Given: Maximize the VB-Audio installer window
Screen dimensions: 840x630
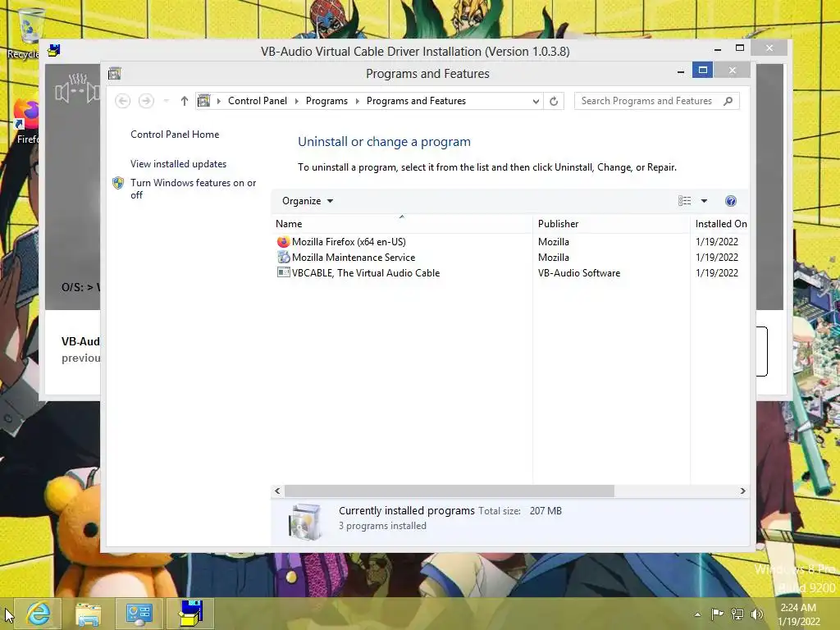Looking at the screenshot, I should tap(740, 48).
